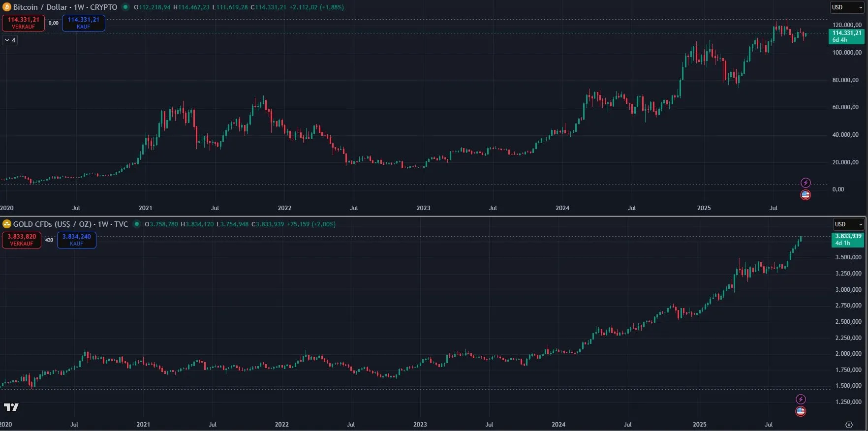868x431 pixels.
Task: Click the green market status dot for Gold
Action: (136, 224)
